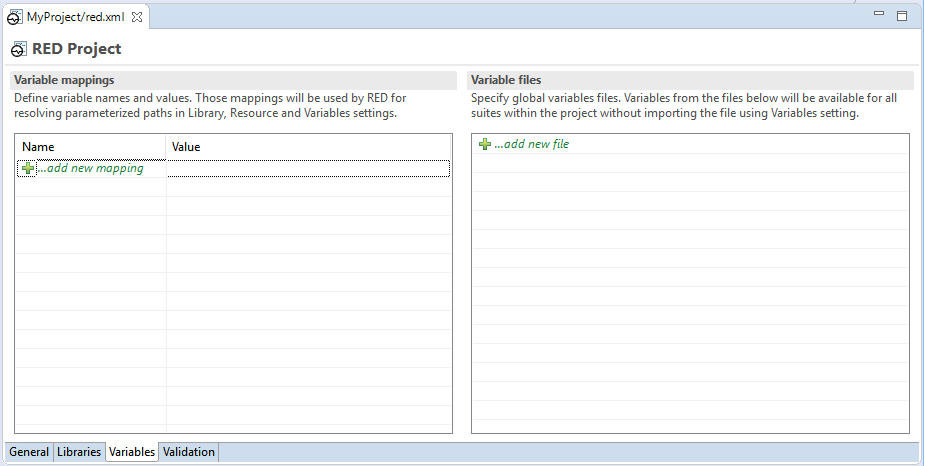
Task: Click the '...add new mapping' entry
Action: click(90, 168)
